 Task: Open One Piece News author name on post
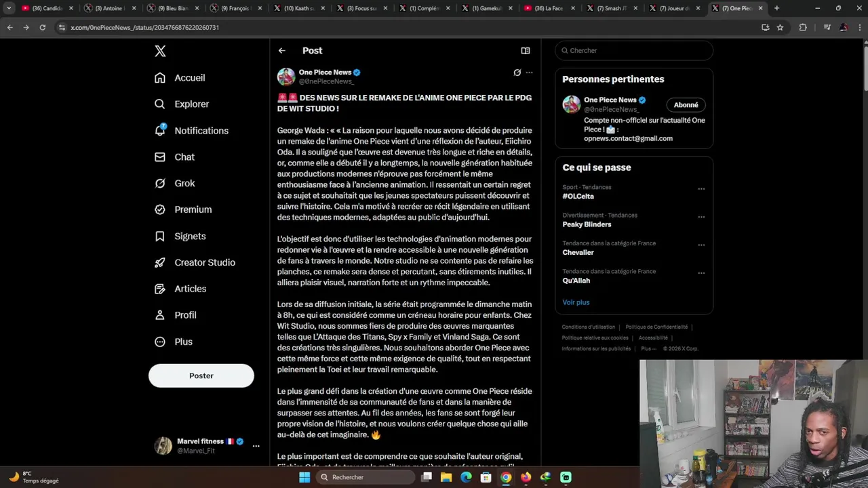(x=325, y=73)
